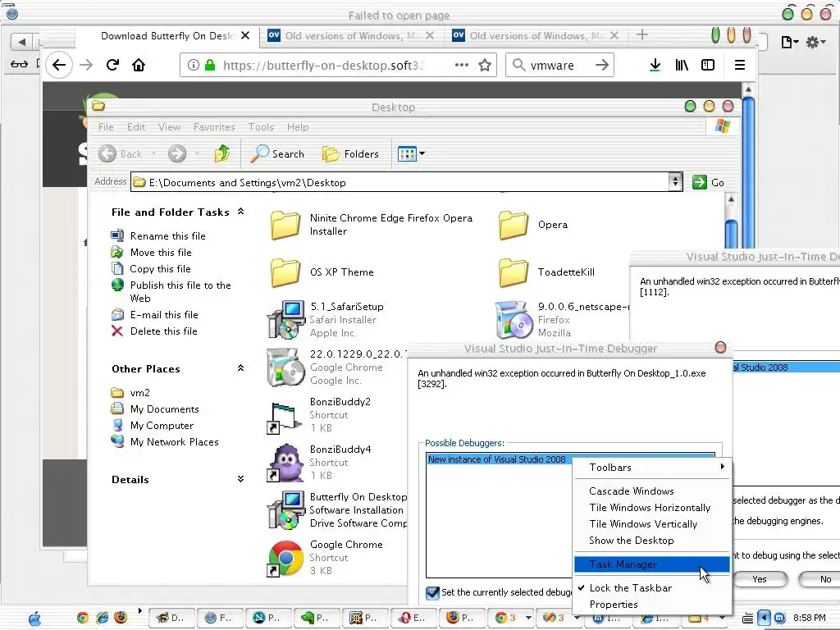Select Google Chrome shortcut icon
Screen dimensions: 840x630
pos(285,558)
